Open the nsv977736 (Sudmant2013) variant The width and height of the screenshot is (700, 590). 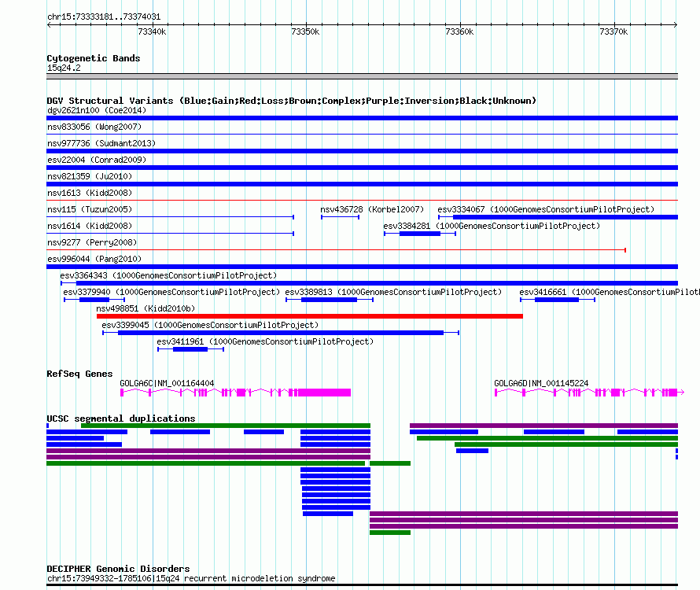101,143
